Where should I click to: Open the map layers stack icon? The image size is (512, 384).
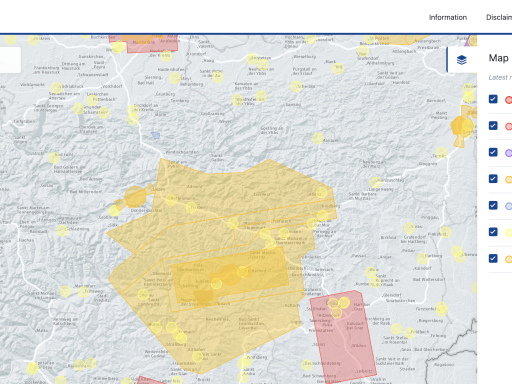(462, 60)
